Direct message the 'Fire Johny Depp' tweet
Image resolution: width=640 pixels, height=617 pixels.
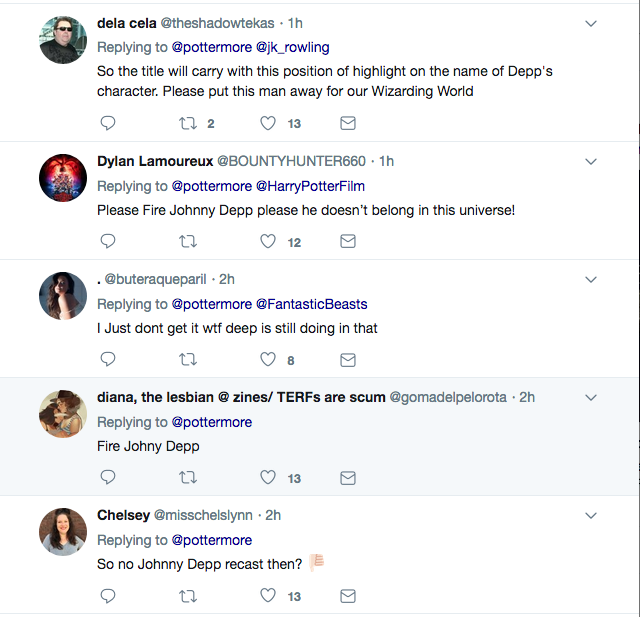(348, 478)
